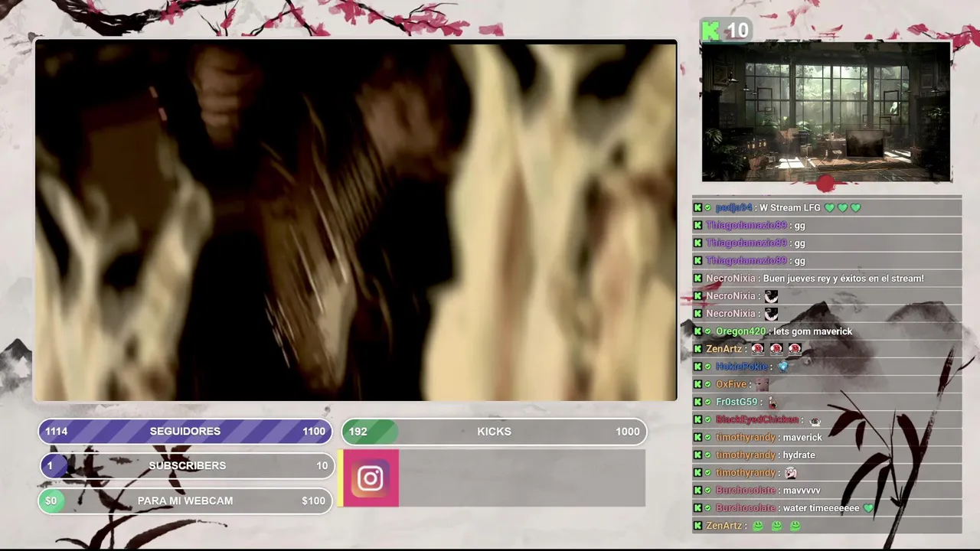Click the verified badge beside Oregon420
Image resolution: width=980 pixels, height=551 pixels.
click(708, 331)
